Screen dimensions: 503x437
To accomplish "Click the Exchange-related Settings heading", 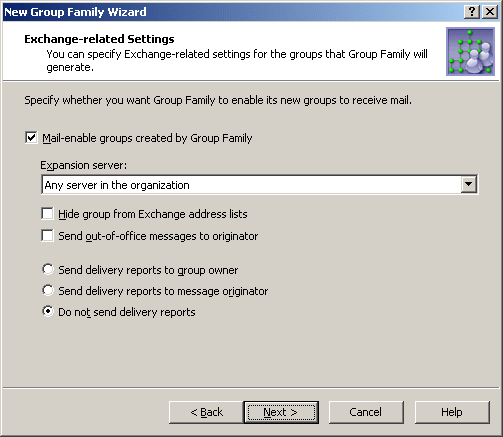I will tap(99, 39).
